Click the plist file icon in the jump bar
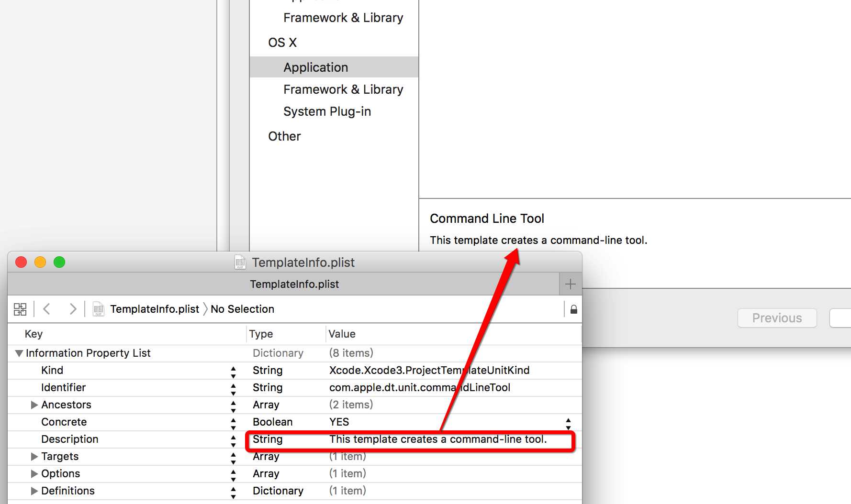851x504 pixels. point(98,309)
